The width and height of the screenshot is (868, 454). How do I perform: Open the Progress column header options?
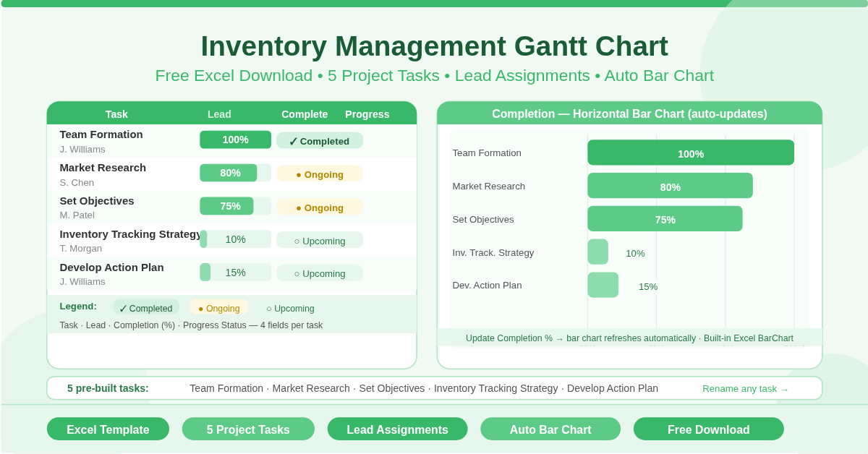[x=367, y=113]
